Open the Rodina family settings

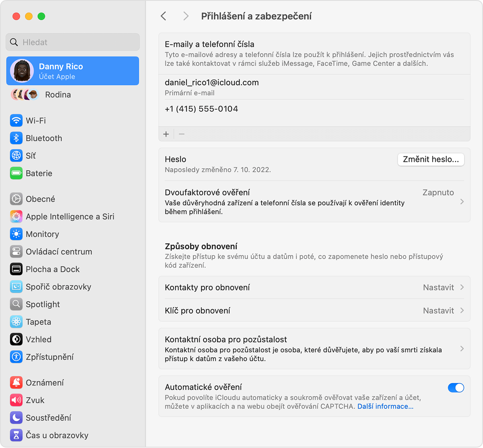coord(58,95)
